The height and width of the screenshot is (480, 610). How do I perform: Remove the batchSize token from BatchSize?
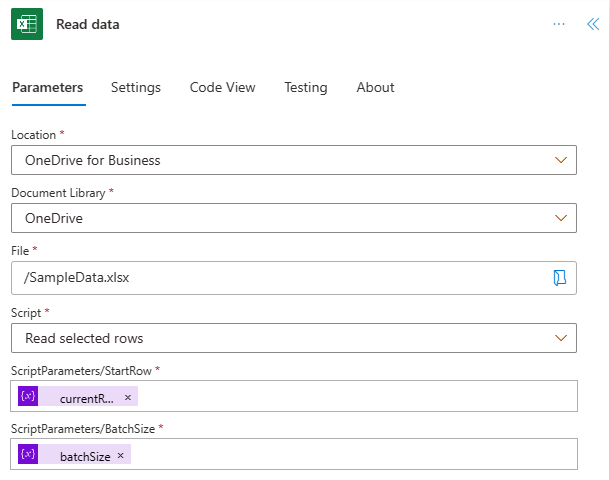coord(120,456)
